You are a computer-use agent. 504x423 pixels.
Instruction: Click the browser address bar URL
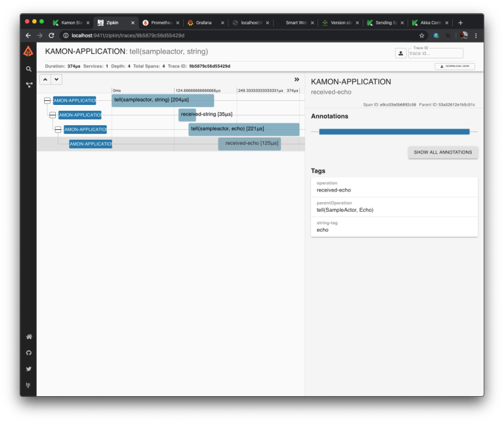(128, 35)
